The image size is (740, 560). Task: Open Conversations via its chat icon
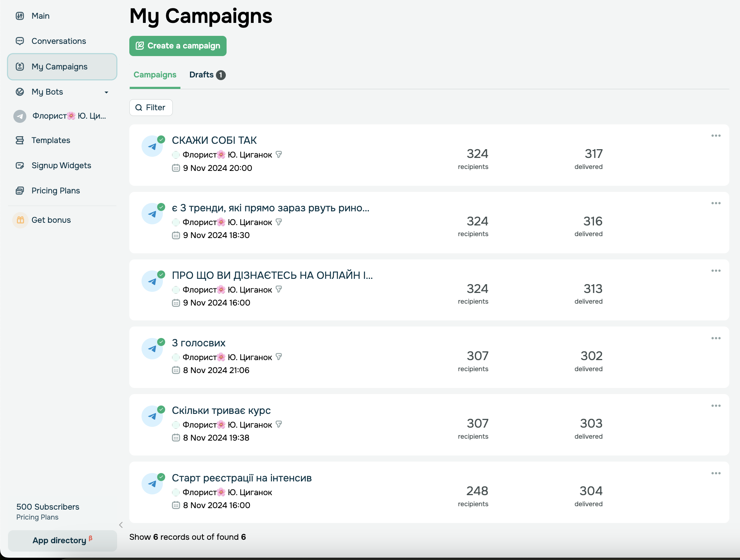point(20,41)
